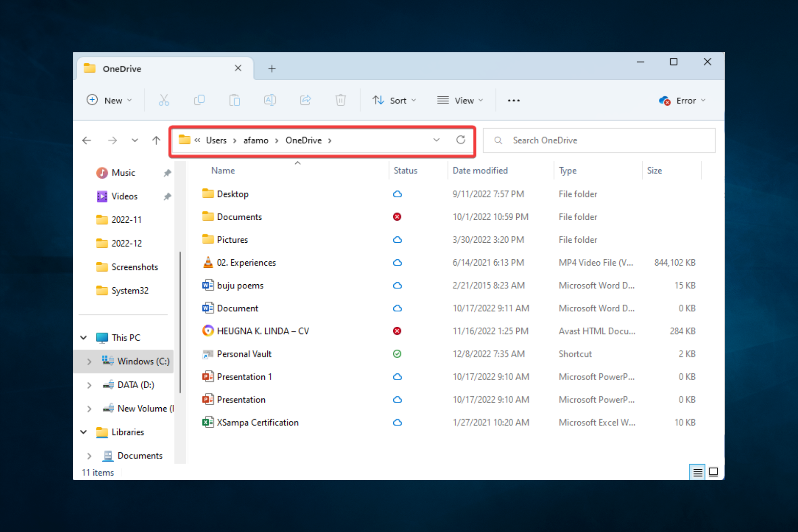The width and height of the screenshot is (798, 532).
Task: Select Videos in navigation pane
Action: (x=124, y=197)
